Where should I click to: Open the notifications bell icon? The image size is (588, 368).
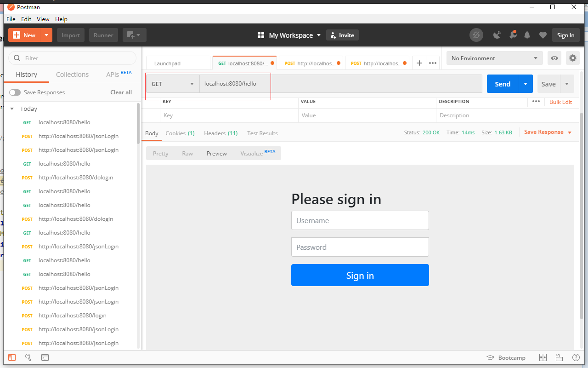pyautogui.click(x=527, y=35)
